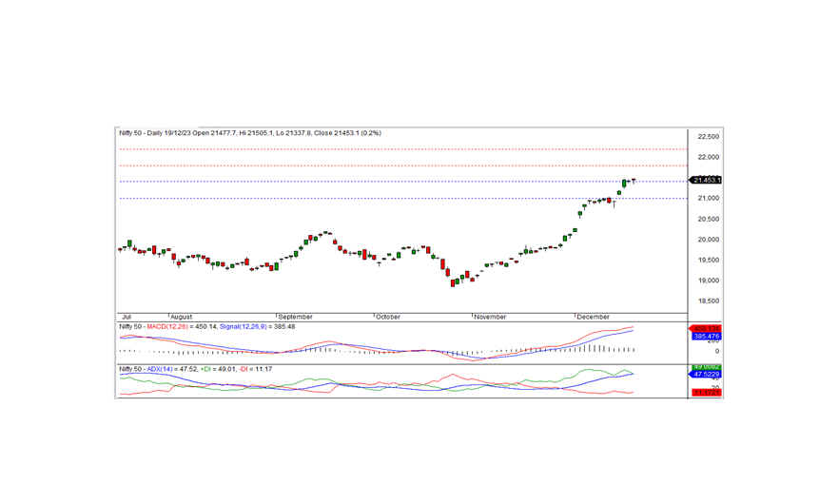Click the red MACD value tag on axis
The height and width of the screenshot is (504, 839).
pos(706,328)
